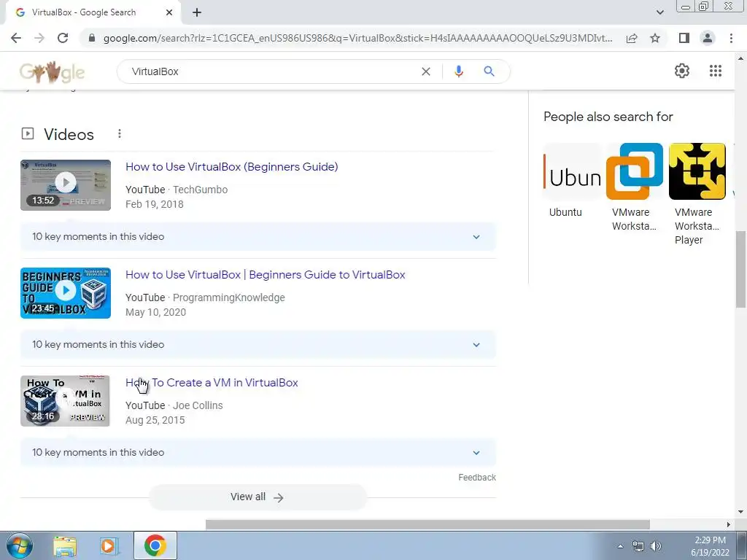Viewport: 747px width, 560px height.
Task: Open How to Use VirtualBox (Beginners Guide)
Action: point(231,167)
